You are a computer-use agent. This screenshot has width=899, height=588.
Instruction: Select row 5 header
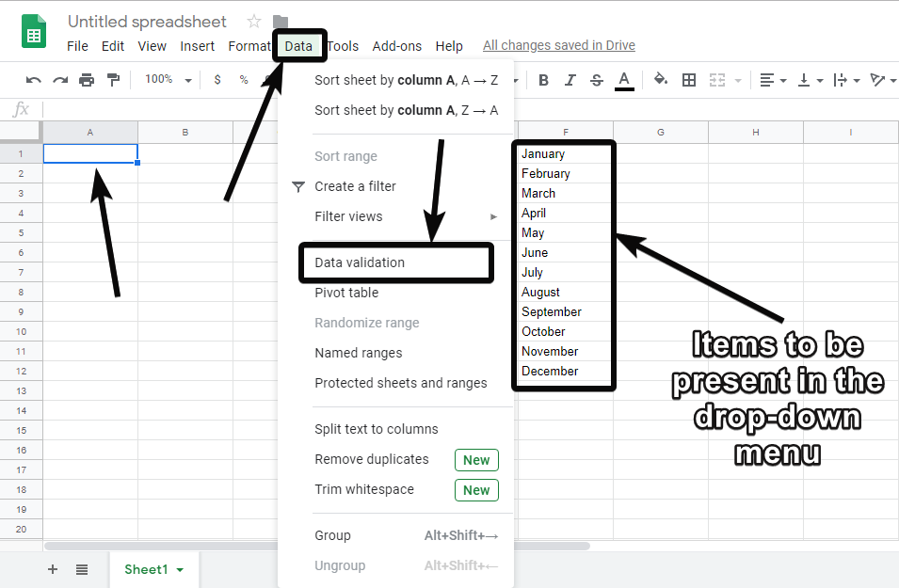[22, 232]
